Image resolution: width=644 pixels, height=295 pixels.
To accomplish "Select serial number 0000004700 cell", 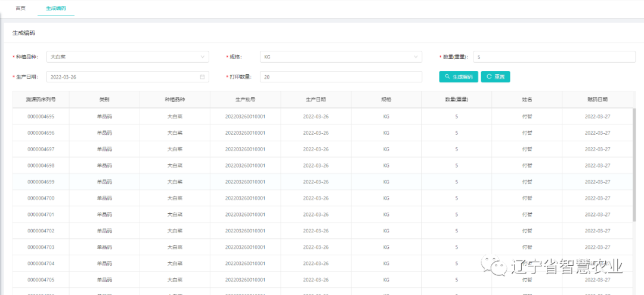I will 41,198.
